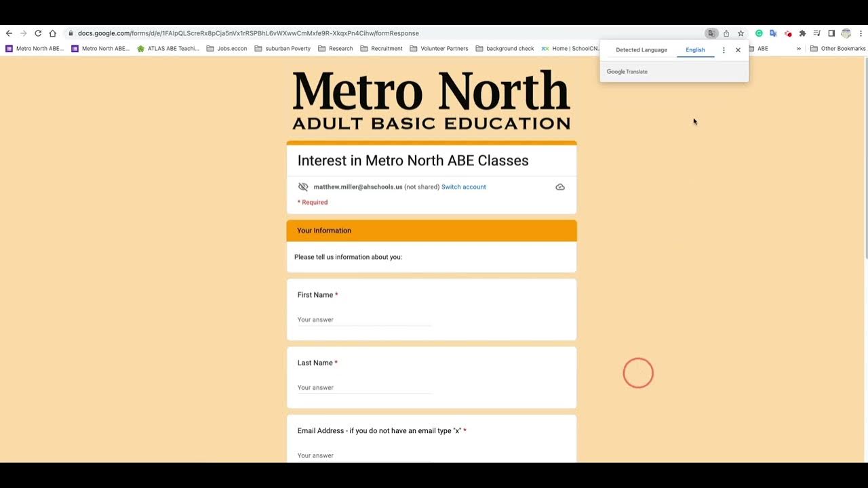The height and width of the screenshot is (488, 868).
Task: Click the First Name answer field
Action: click(364, 320)
